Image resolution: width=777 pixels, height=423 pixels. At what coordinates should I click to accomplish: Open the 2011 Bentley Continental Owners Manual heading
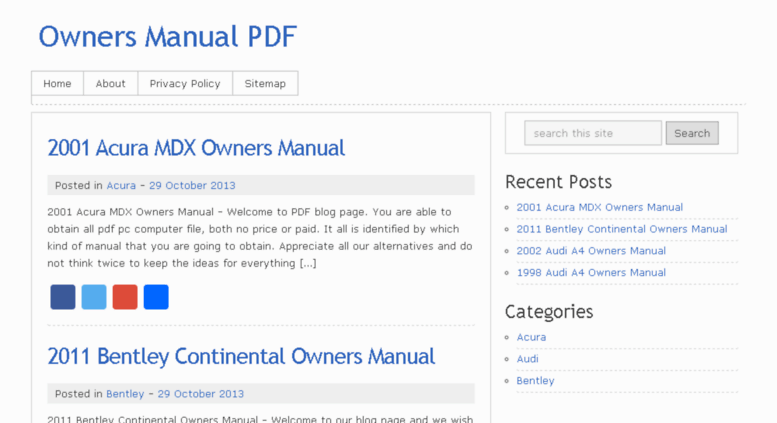[x=241, y=357]
